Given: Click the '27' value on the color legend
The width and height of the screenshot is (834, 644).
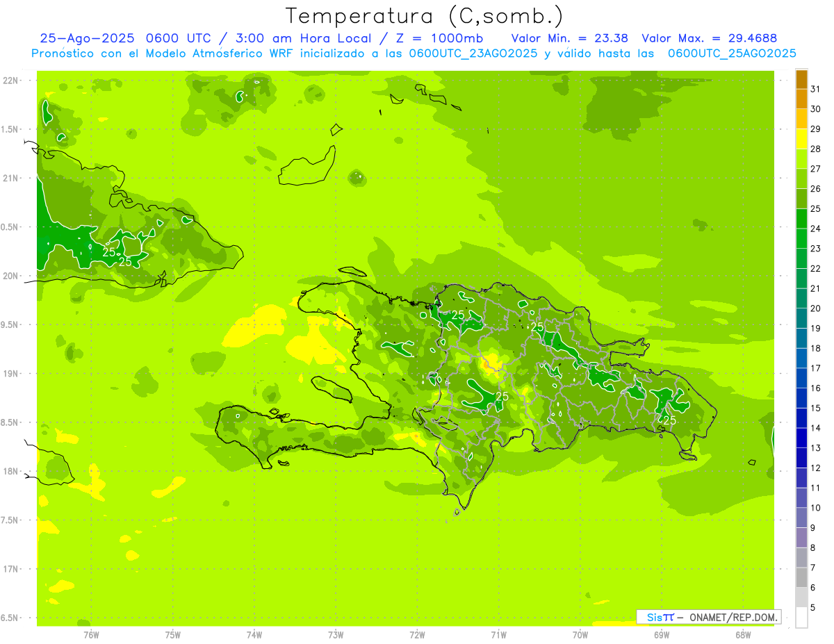Looking at the screenshot, I should [x=816, y=169].
